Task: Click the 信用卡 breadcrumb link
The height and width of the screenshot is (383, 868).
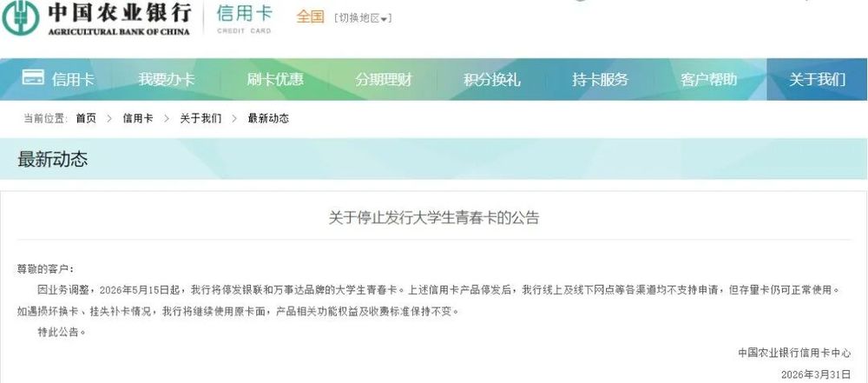Action: 138,118
